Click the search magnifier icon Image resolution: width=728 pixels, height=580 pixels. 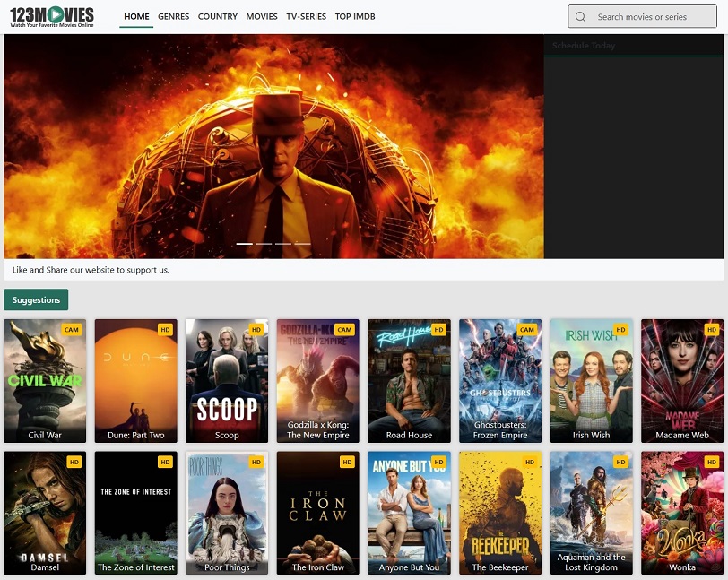[x=580, y=17]
